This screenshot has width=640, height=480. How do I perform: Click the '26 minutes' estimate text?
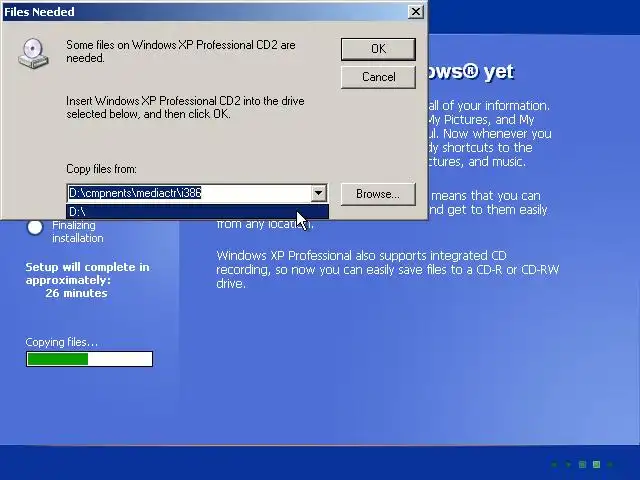[76, 293]
